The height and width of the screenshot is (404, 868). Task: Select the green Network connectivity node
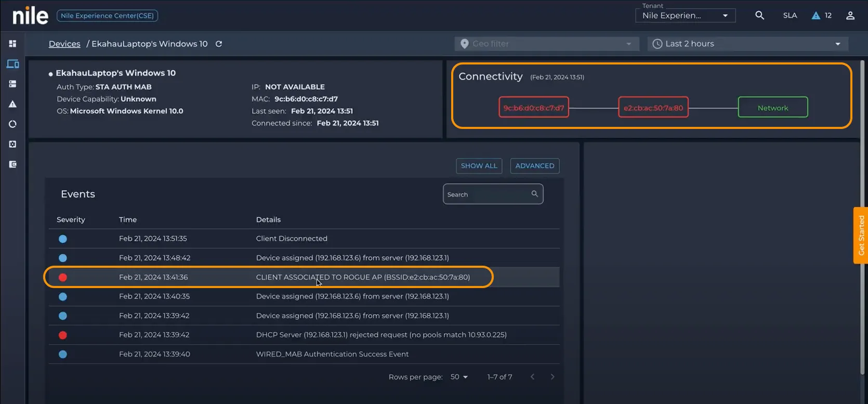click(x=773, y=108)
